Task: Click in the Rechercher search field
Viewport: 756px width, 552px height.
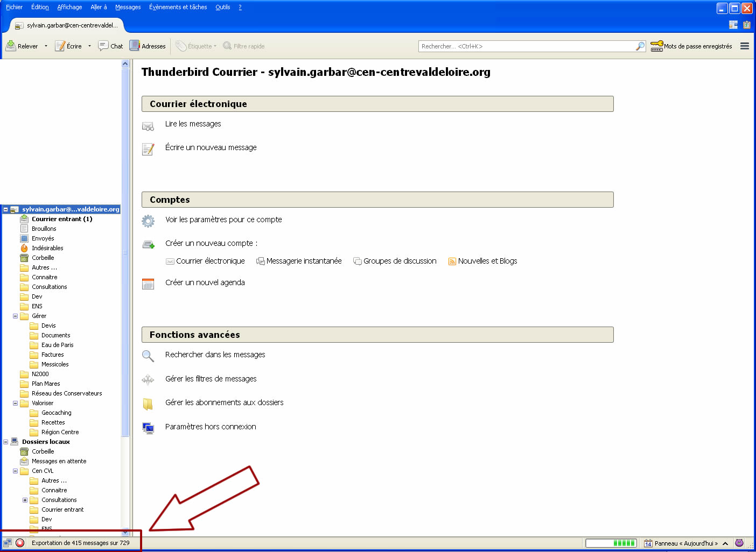Action: coord(527,46)
